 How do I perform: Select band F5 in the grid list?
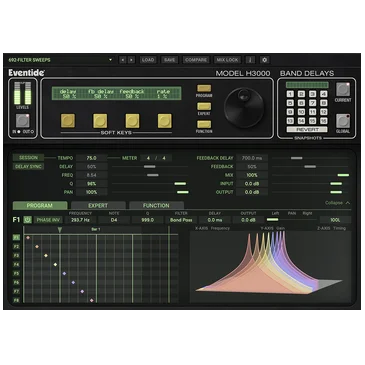point(16,273)
